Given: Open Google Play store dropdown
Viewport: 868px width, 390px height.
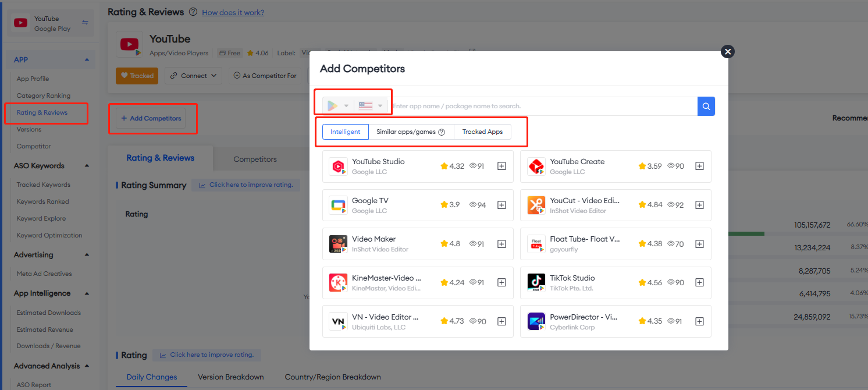Looking at the screenshot, I should (338, 106).
